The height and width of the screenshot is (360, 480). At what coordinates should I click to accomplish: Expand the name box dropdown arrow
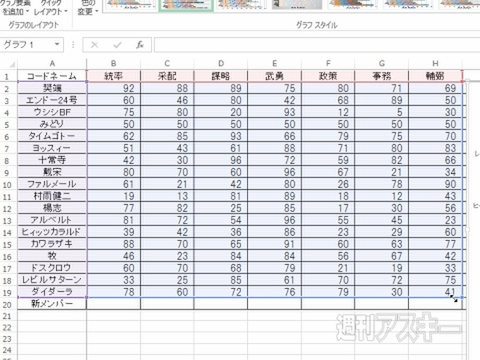tap(57, 44)
